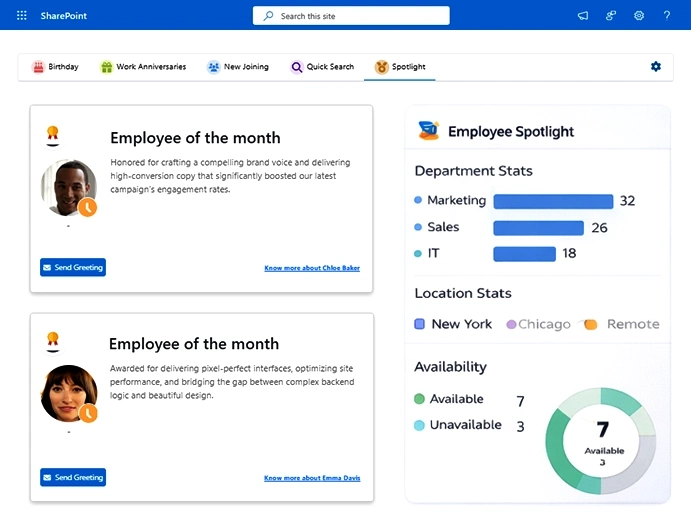Click the Sales label
Viewport: 691px width, 525px height.
point(443,227)
